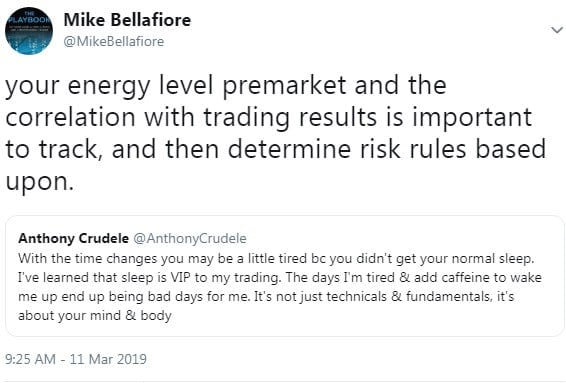Select the main tweet line starting "your energy level"
Image resolution: width=566 pixels, height=383 pixels.
226,86
